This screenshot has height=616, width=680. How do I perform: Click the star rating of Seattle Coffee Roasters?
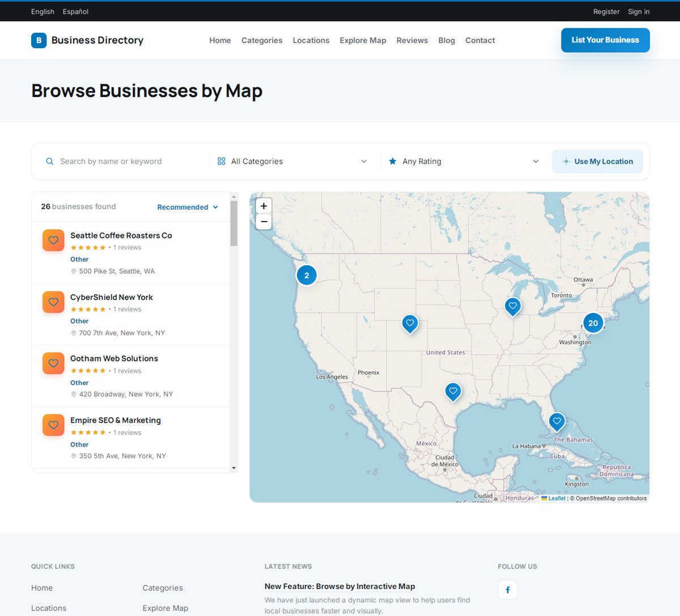point(88,248)
